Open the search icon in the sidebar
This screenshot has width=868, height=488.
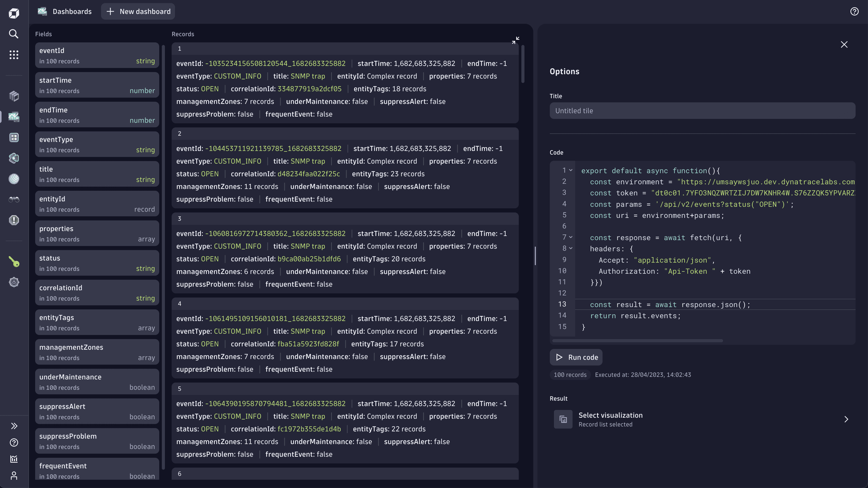click(14, 34)
